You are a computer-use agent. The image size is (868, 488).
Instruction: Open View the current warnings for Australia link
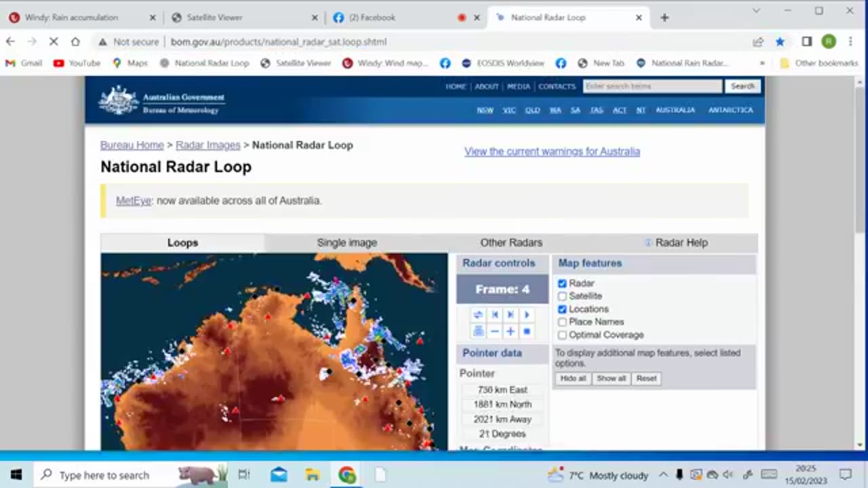pos(552,151)
